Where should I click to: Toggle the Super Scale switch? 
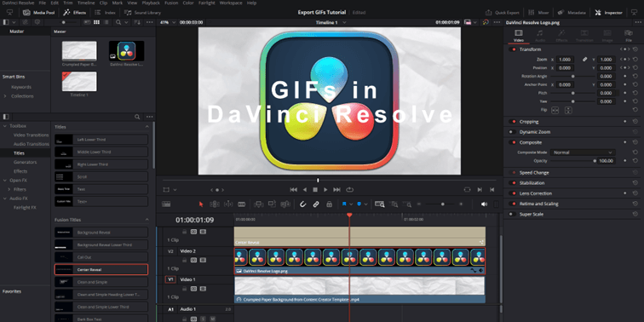click(x=513, y=214)
